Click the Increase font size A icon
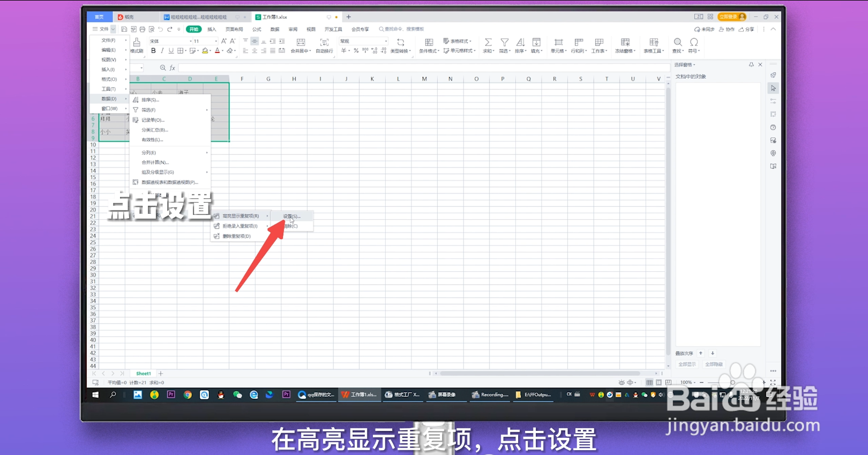The image size is (868, 455). point(223,41)
